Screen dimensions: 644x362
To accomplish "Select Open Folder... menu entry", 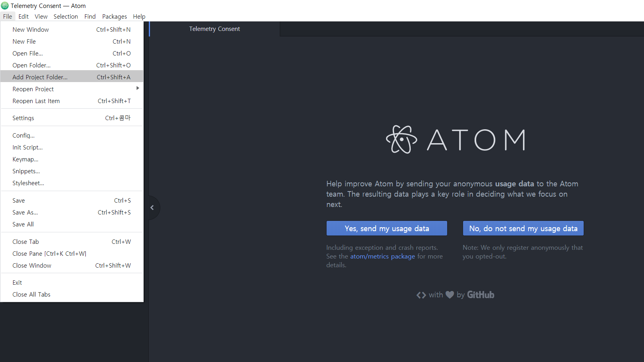I will pos(72,65).
